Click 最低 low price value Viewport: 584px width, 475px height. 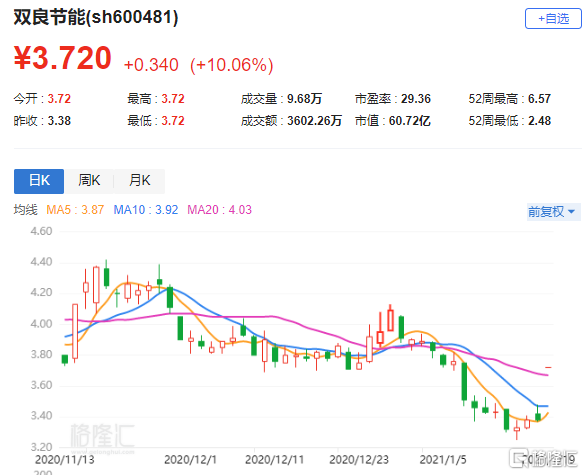[x=173, y=121]
